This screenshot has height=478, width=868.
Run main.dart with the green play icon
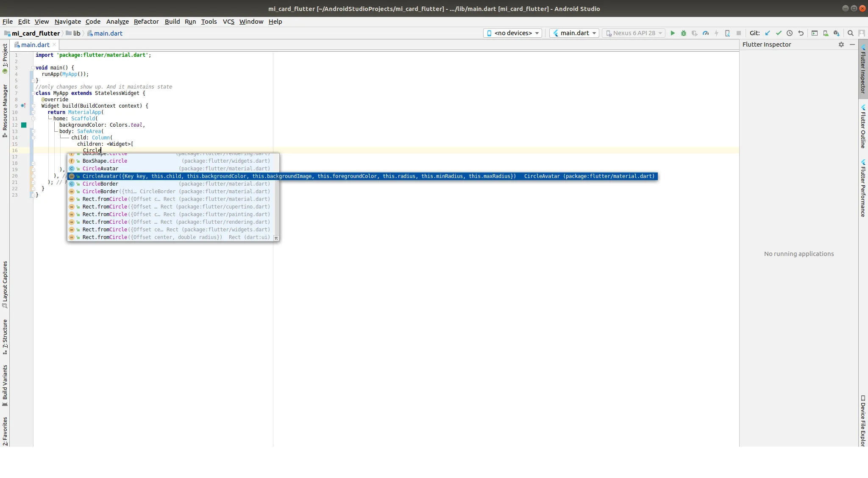(x=672, y=33)
